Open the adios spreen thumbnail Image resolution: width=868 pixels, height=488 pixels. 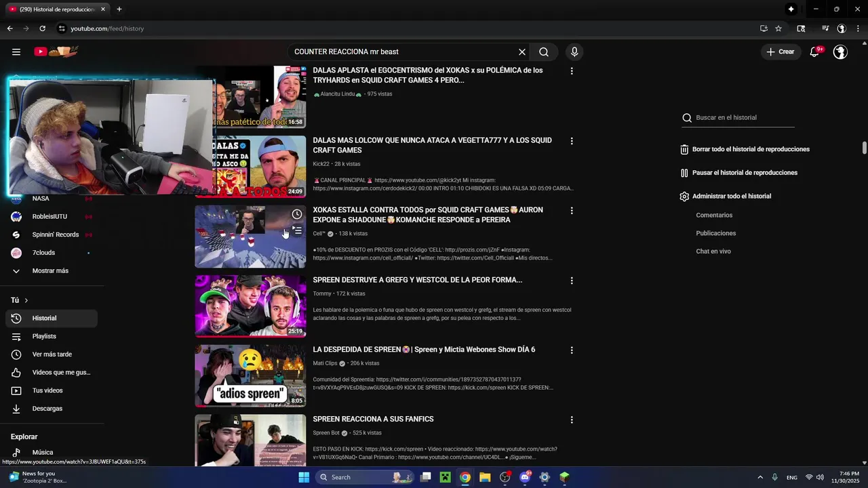(x=250, y=375)
